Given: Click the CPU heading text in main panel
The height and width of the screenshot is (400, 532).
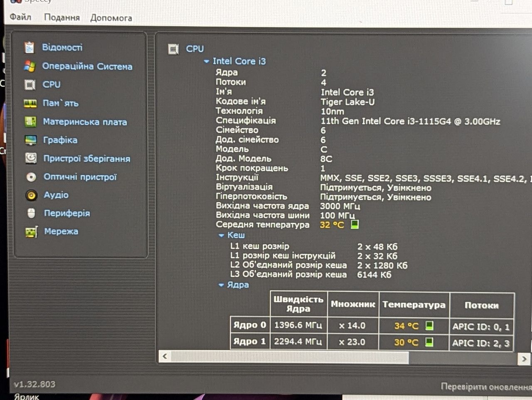Looking at the screenshot, I should [195, 49].
